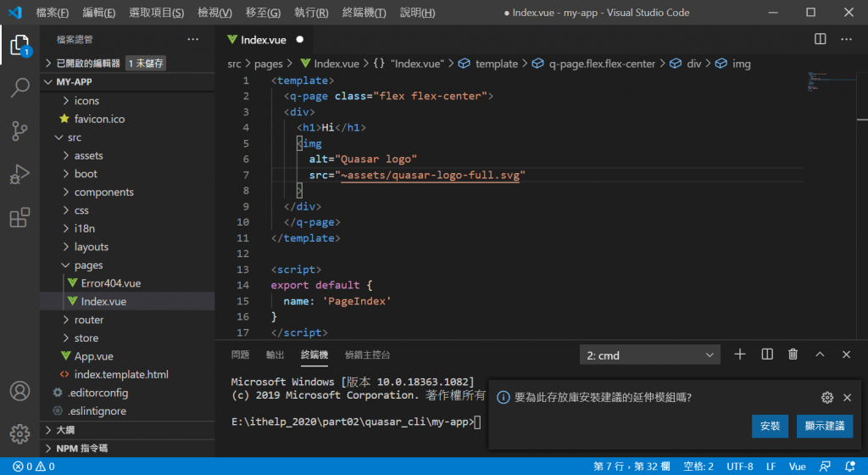Add a new terminal with plus icon

[739, 355]
